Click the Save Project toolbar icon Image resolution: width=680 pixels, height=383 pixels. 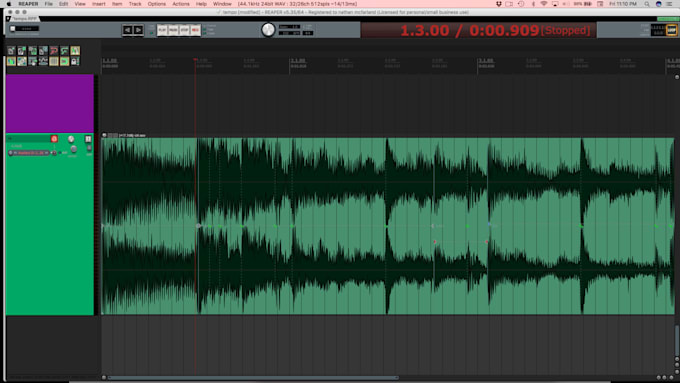[33, 51]
